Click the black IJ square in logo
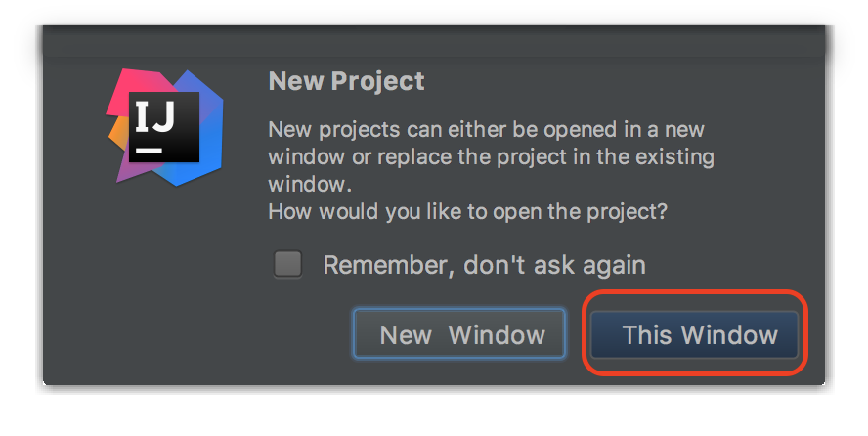868x436 pixels. pos(164,127)
